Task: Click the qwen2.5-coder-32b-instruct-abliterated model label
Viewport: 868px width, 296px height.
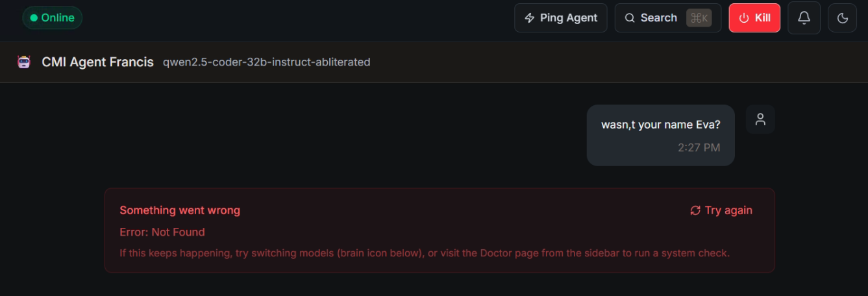Action: tap(266, 62)
